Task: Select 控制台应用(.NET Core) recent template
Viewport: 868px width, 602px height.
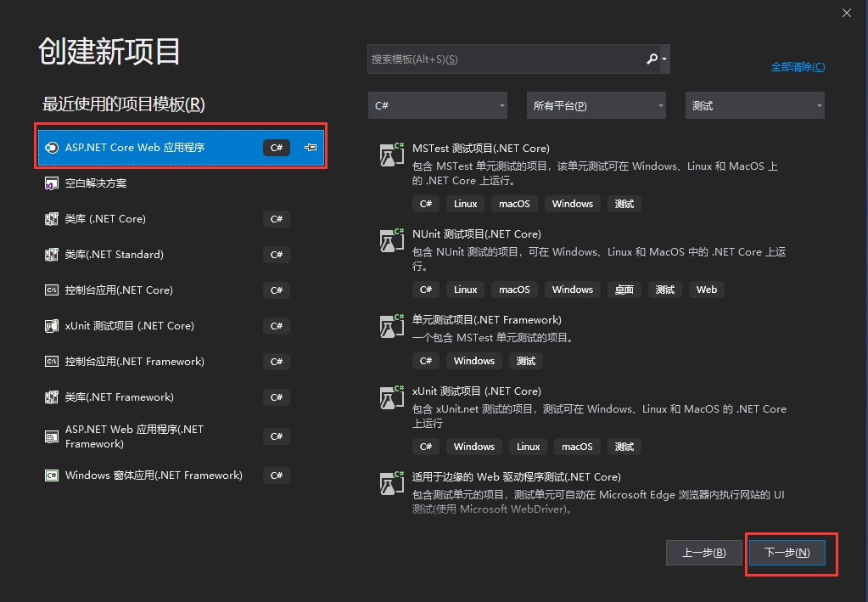Action: (x=181, y=290)
